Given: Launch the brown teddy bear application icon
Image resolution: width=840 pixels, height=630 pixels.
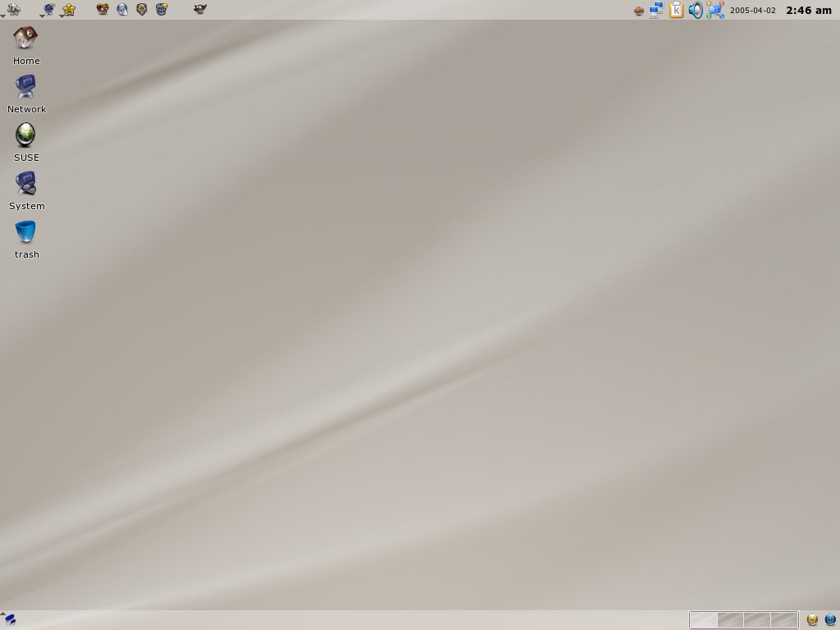Looking at the screenshot, I should click(103, 8).
